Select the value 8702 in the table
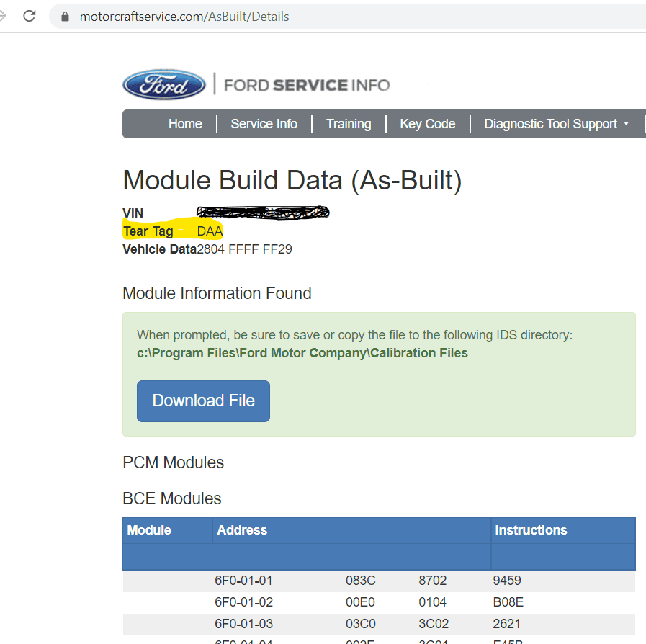The width and height of the screenshot is (646, 644). pos(433,581)
